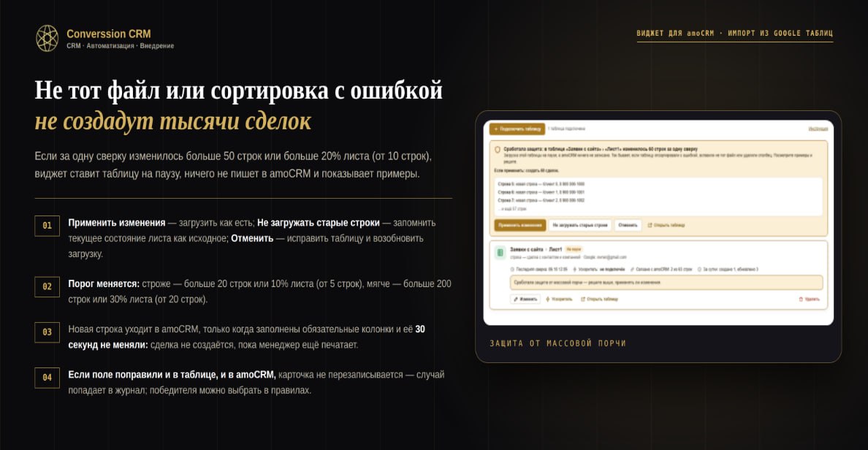This screenshot has width=868, height=450.
Task: Click Не загружать старые строки button
Action: click(x=579, y=225)
